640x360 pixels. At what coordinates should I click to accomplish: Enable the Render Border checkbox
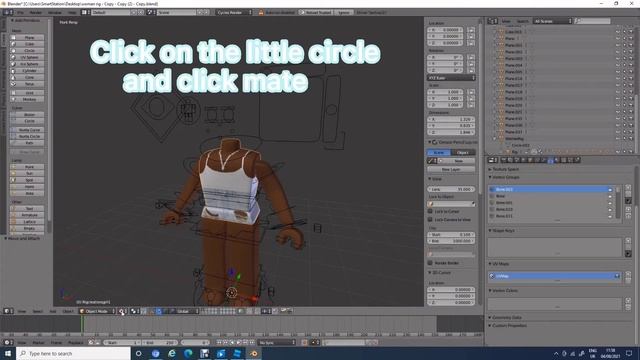(430, 263)
